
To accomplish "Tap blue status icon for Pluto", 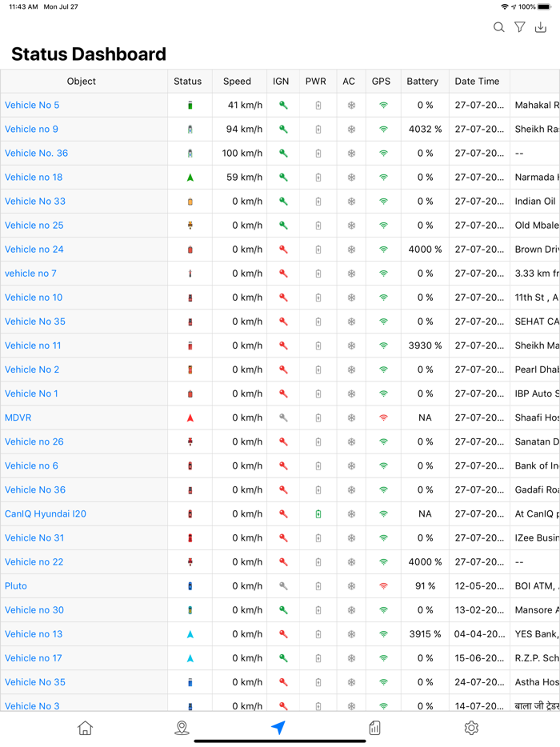I will point(190,586).
